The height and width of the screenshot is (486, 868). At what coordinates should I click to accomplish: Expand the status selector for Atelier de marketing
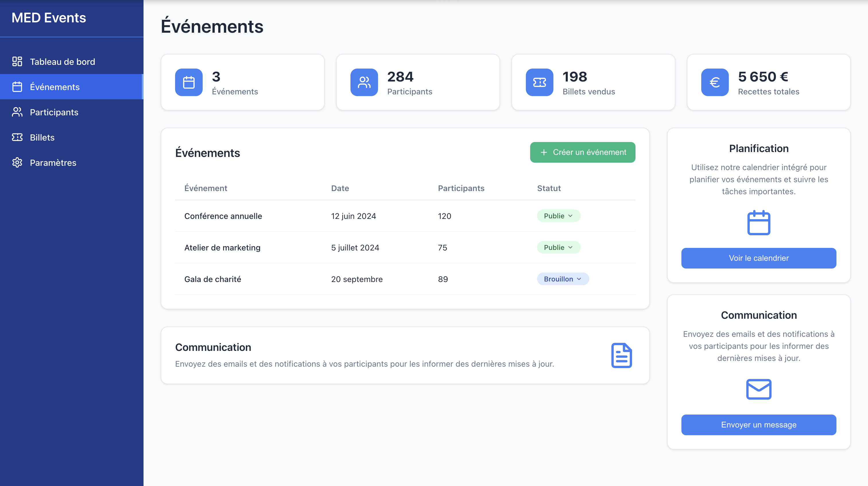coord(558,247)
